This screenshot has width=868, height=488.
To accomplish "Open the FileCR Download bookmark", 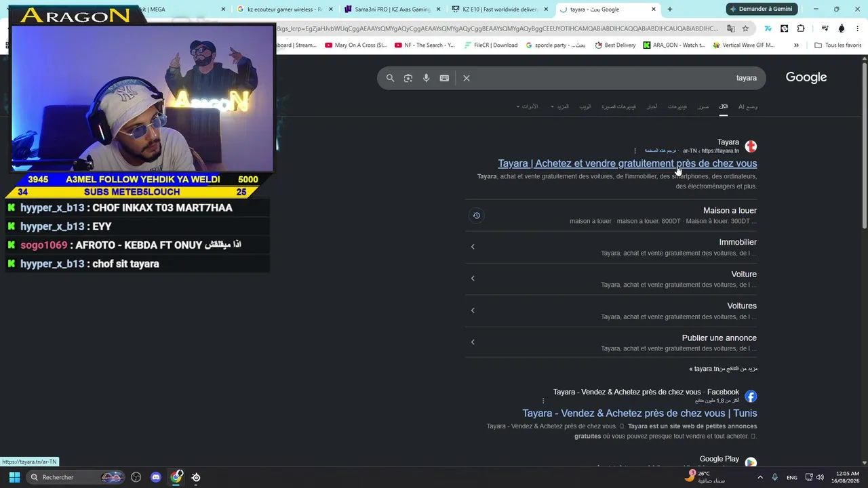I will coord(490,45).
